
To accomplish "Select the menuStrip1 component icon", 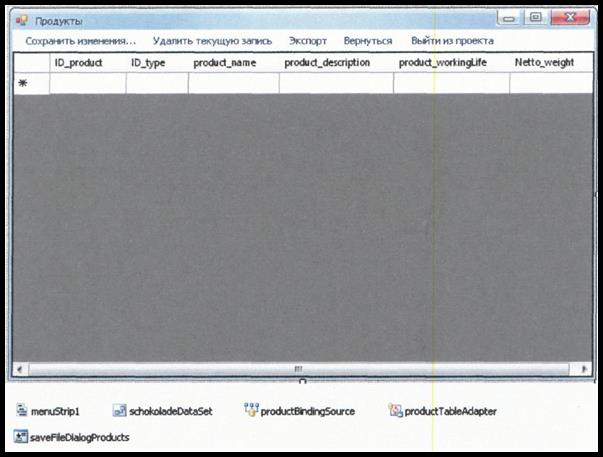I will (22, 410).
